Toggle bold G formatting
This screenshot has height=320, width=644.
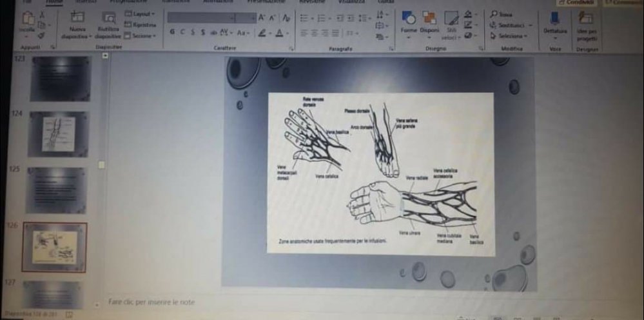tap(172, 32)
